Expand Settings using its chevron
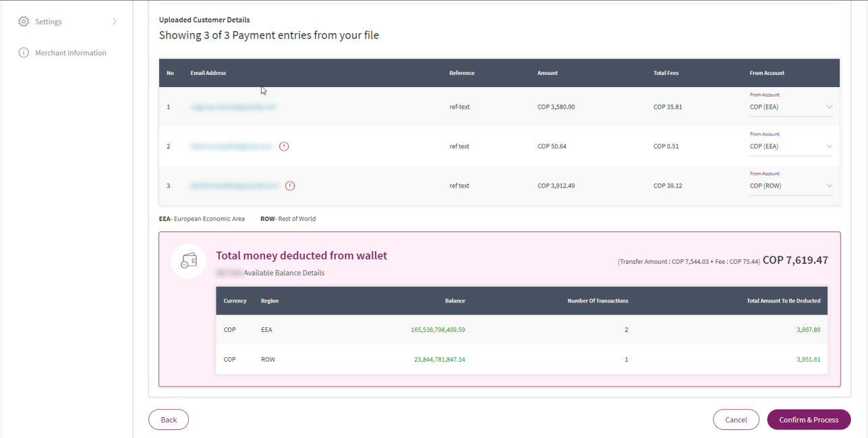 click(x=115, y=21)
